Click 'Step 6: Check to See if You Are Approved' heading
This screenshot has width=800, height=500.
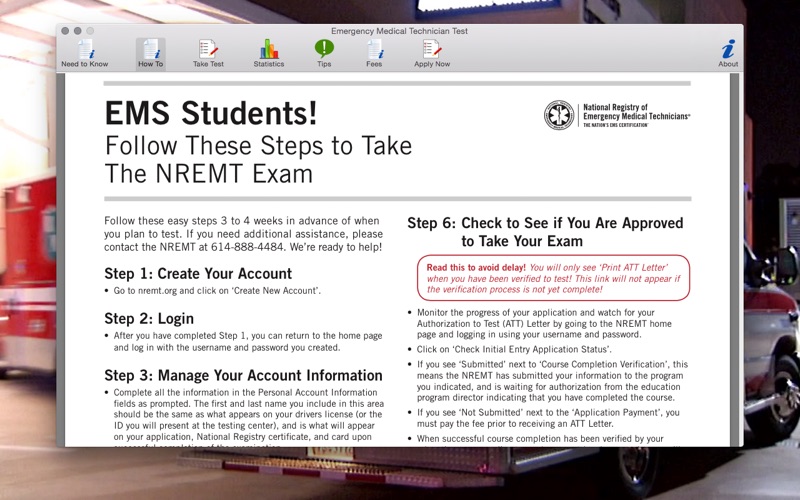click(x=545, y=232)
